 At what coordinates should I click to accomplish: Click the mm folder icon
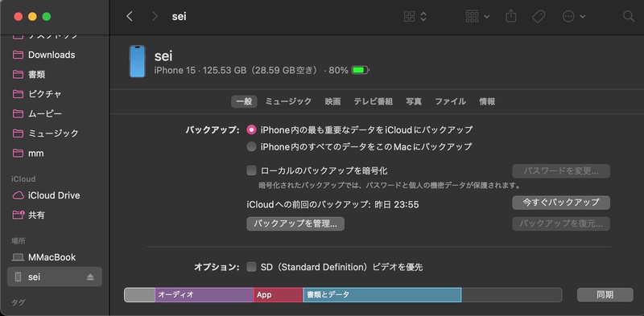coord(18,153)
